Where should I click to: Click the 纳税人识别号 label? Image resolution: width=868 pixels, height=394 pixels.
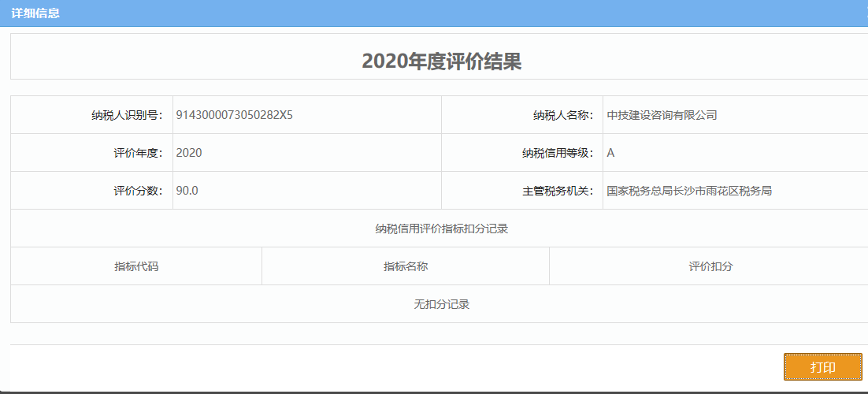pos(127,115)
